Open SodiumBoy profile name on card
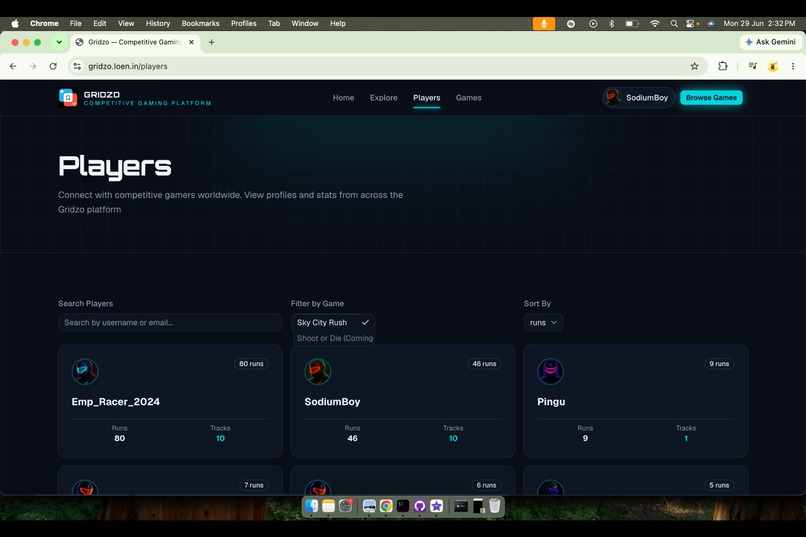Screen dimensions: 806x537 tap(332, 402)
